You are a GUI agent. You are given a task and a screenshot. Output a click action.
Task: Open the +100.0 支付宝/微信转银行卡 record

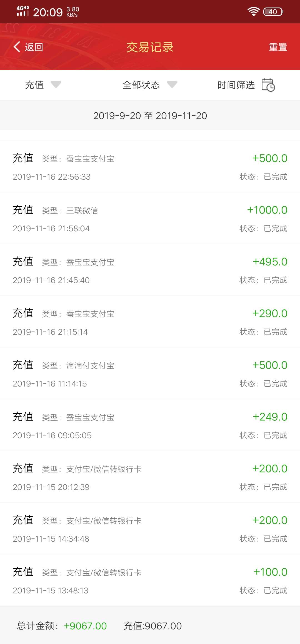pos(150,580)
